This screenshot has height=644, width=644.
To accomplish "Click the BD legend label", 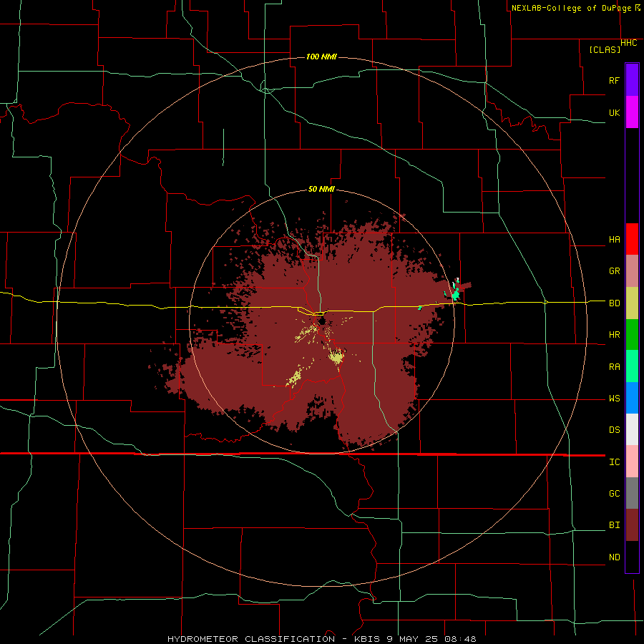I will coord(614,303).
